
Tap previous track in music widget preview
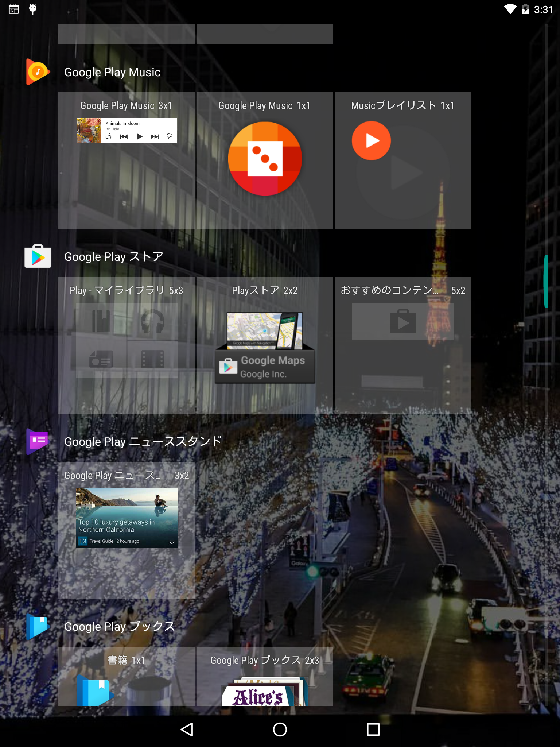[x=124, y=136]
